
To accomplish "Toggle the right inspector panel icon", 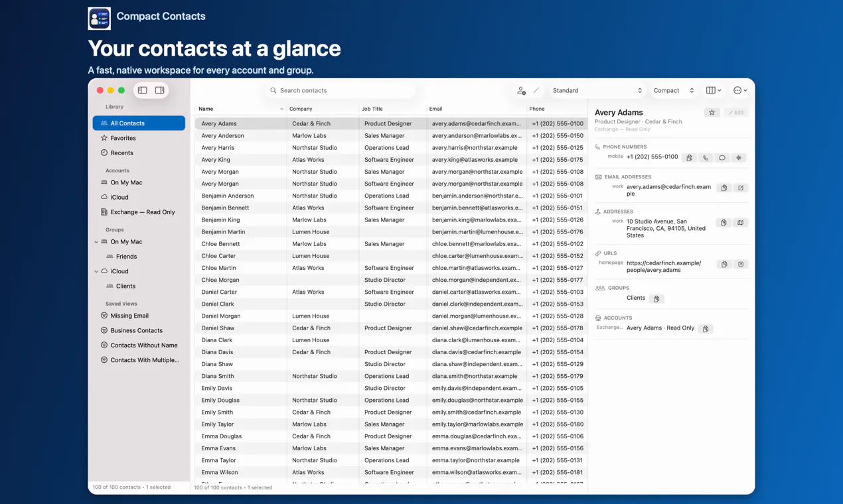I will click(x=160, y=90).
